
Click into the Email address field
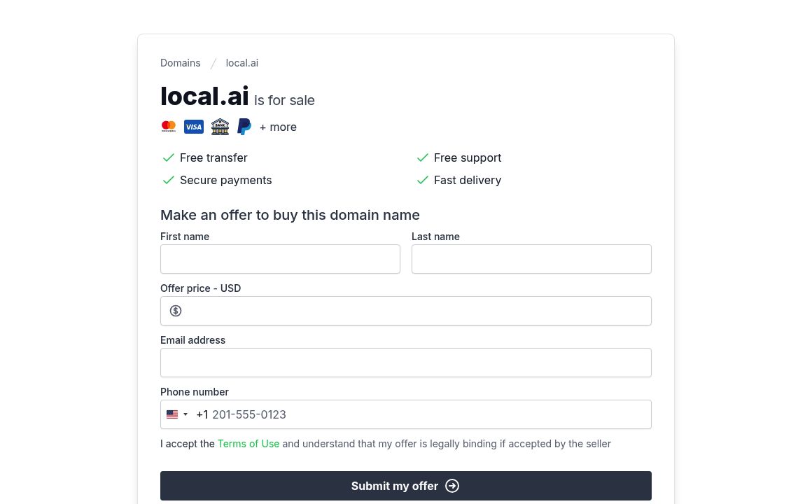(406, 363)
